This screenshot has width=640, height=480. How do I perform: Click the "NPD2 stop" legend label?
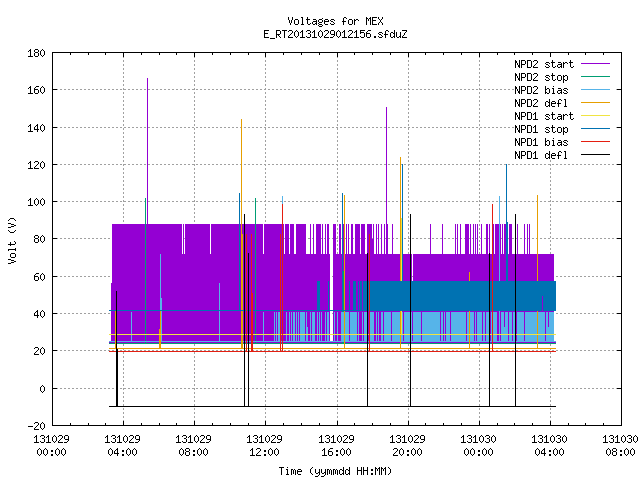coord(541,77)
